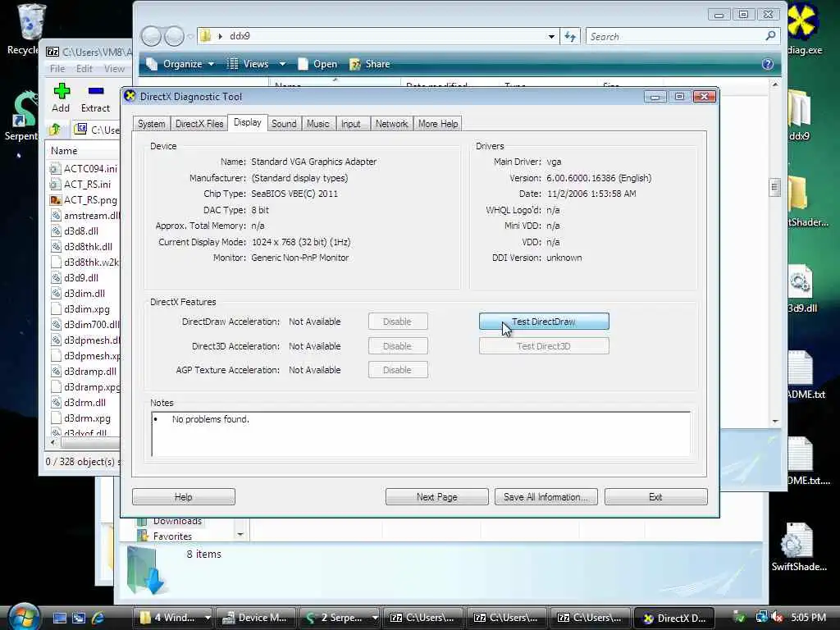The image size is (840, 630).
Task: Click the Explorer back arrow
Action: [151, 36]
